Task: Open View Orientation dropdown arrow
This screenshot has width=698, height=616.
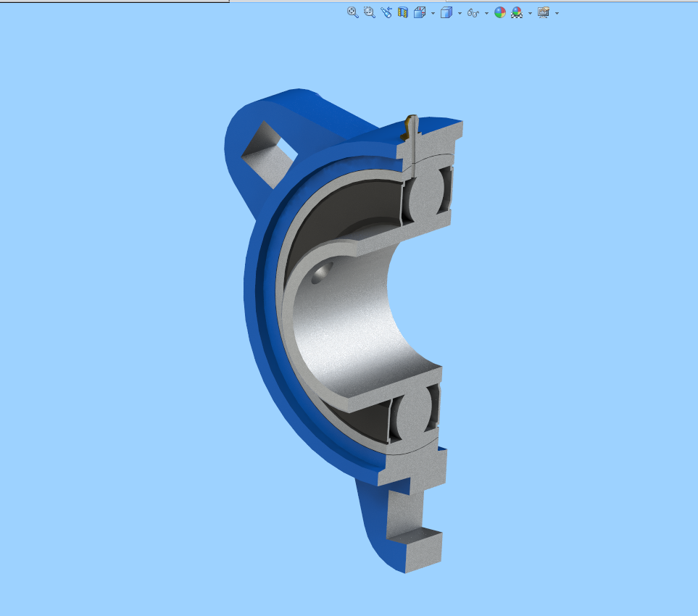Action: (433, 13)
